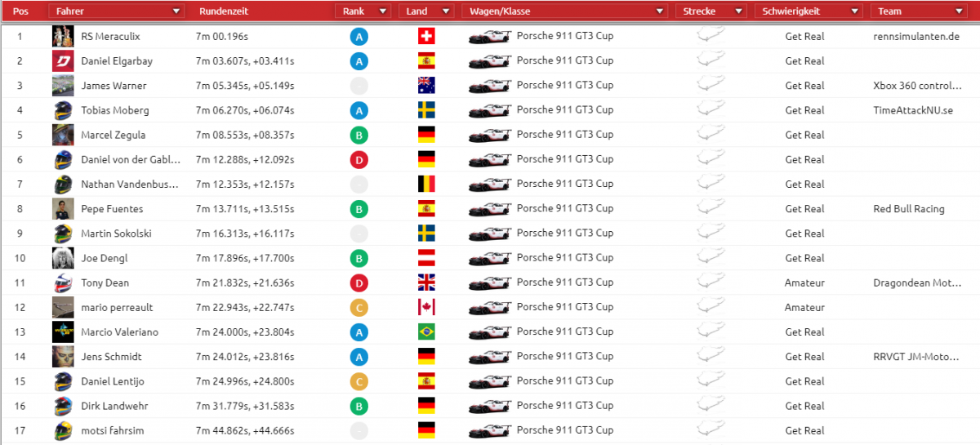Sort by the Rundenzeit column header
Screen dimensions: 980x445
click(x=224, y=11)
